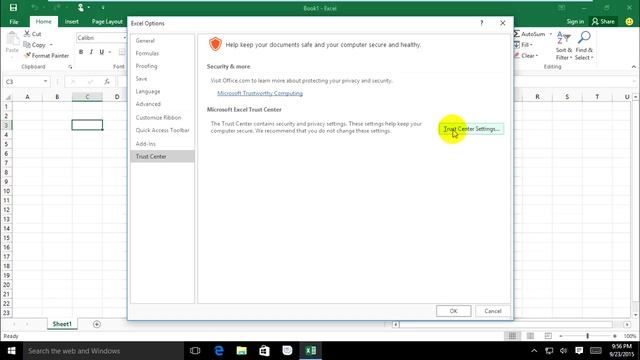Toggle Bold formatting

click(81, 52)
